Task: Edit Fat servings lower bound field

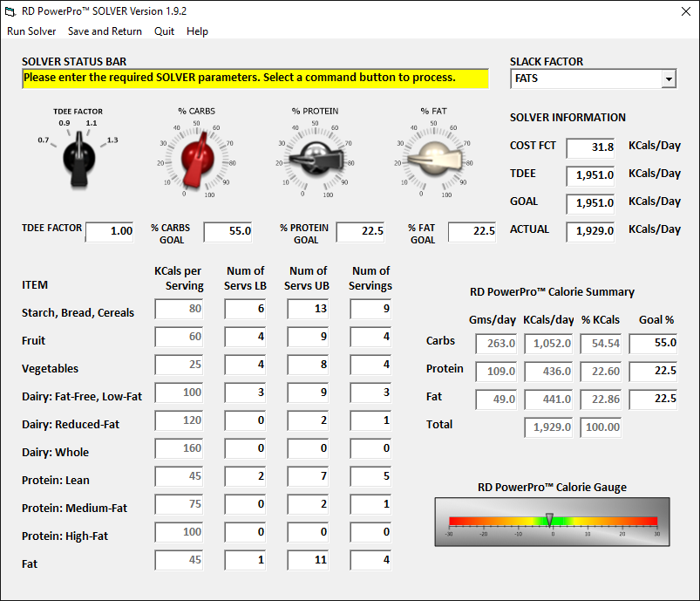Action: tap(245, 560)
